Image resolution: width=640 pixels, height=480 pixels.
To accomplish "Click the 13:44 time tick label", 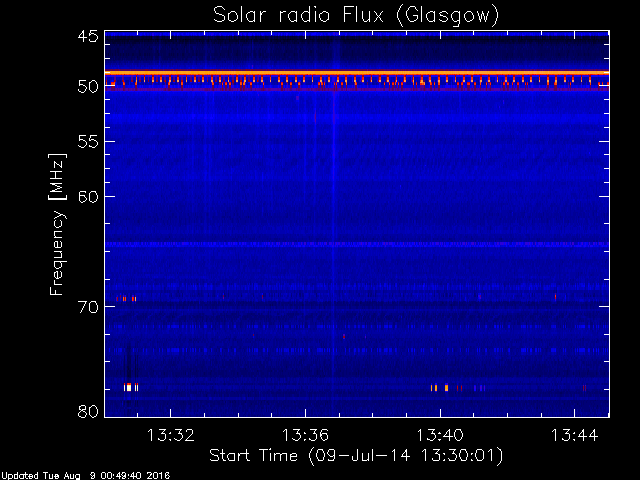I will pos(575,435).
